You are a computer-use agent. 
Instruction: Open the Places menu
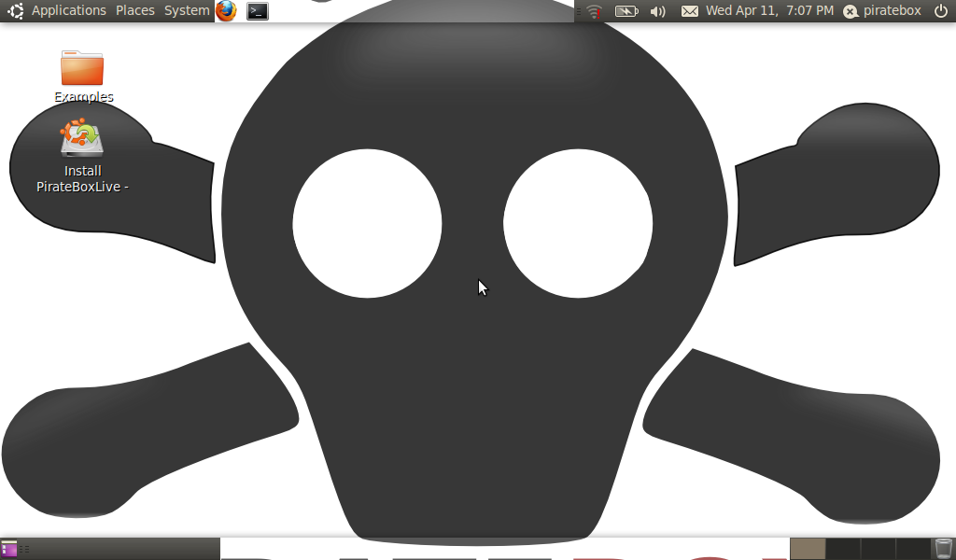point(134,10)
